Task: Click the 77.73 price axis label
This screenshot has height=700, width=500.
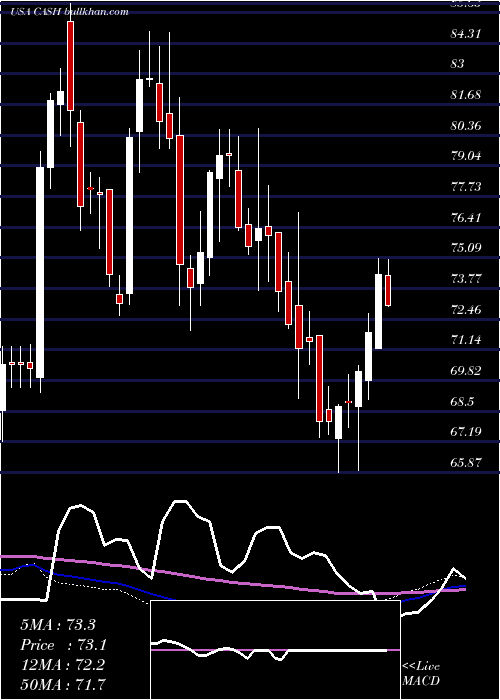Action: coord(466,187)
